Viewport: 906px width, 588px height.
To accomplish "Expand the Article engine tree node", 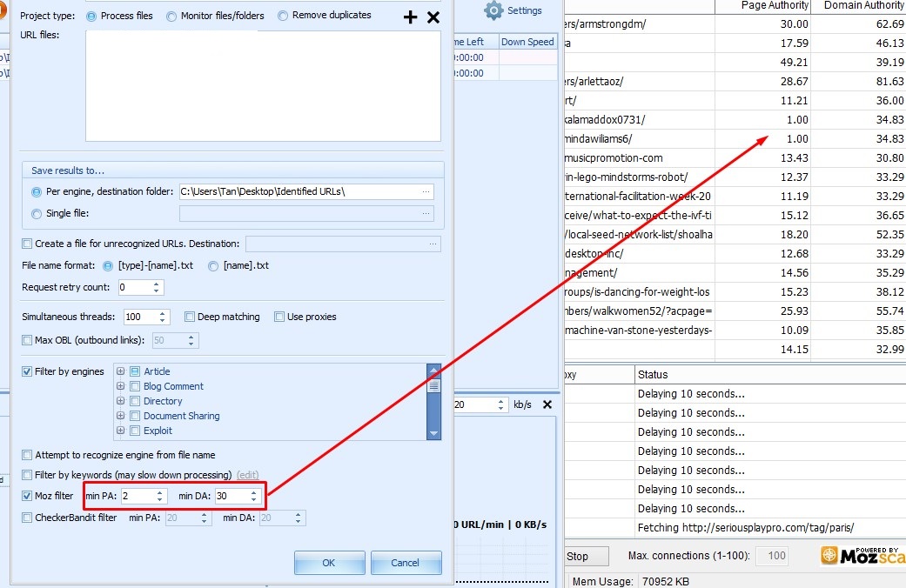I will pyautogui.click(x=120, y=371).
